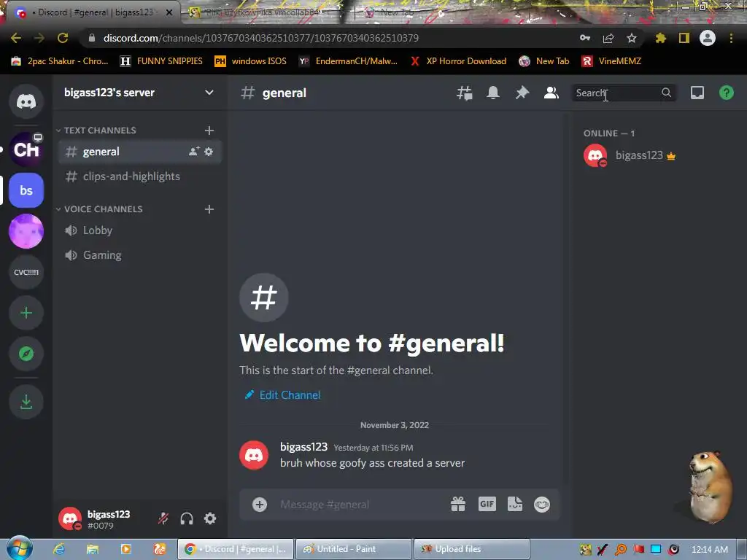Close the Discord browser tab
This screenshot has height=560, width=747.
(169, 12)
